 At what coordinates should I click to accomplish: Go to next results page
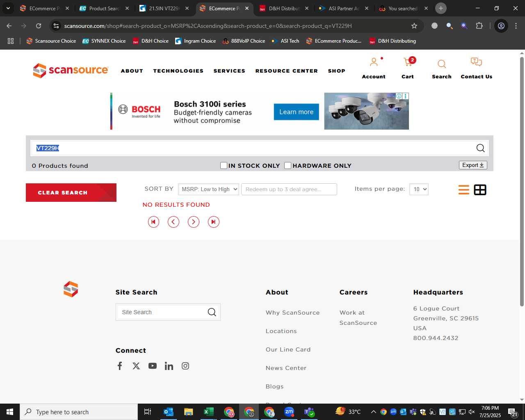[x=194, y=222]
